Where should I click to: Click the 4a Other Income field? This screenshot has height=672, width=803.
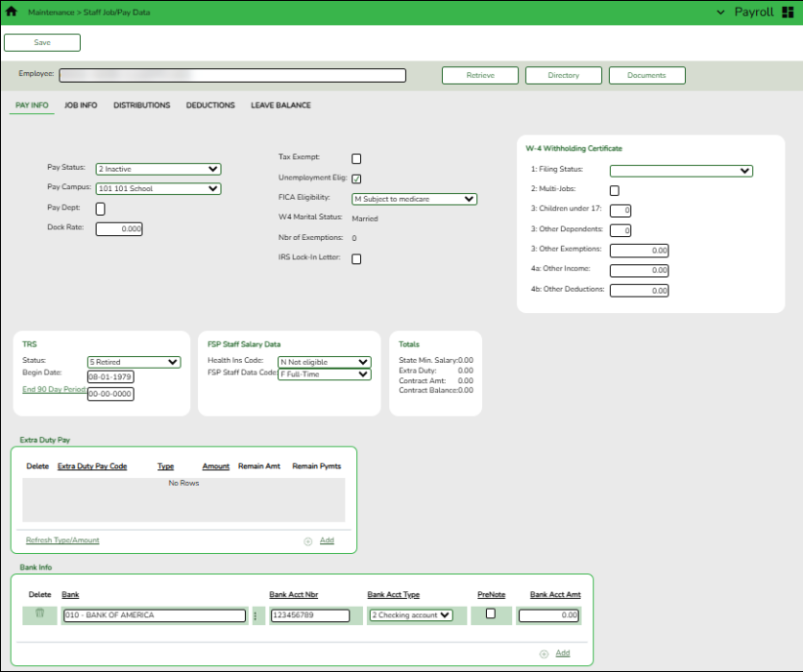(x=639, y=270)
